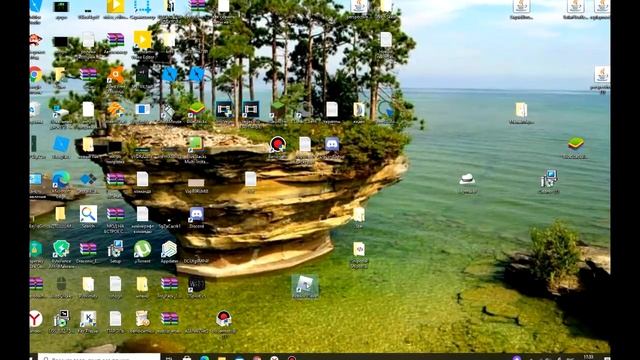Viewport: 640px width, 360px height.
Task: Launch Microsoft Edge from the desktop shortcut
Action: pos(61,180)
